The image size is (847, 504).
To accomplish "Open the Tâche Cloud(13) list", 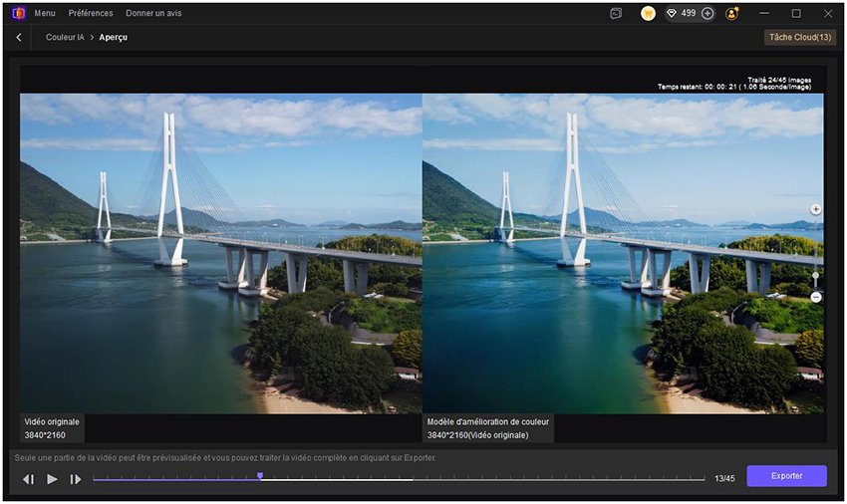I will 799,37.
